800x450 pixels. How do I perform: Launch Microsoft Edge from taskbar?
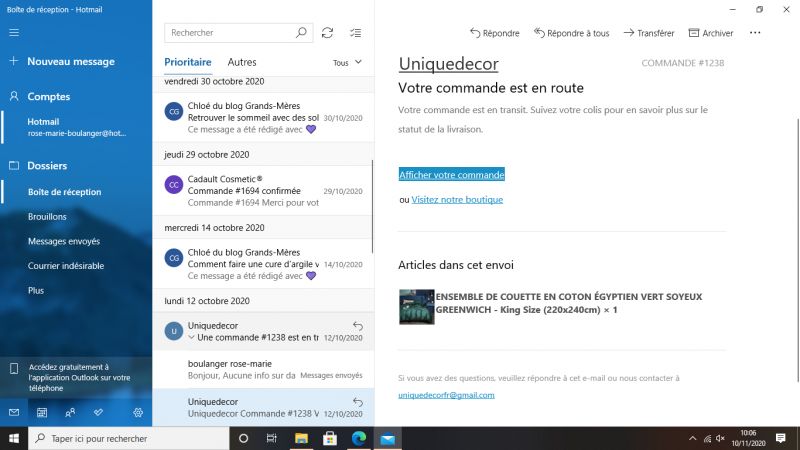(x=359, y=438)
